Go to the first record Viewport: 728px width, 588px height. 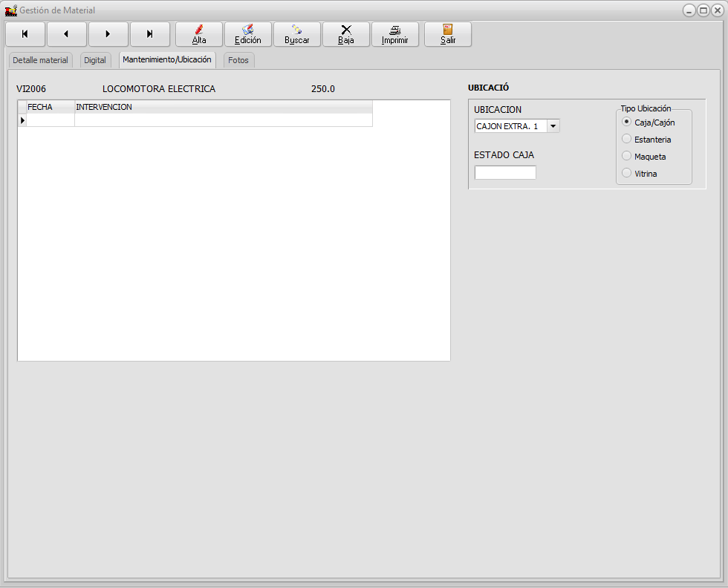click(25, 34)
